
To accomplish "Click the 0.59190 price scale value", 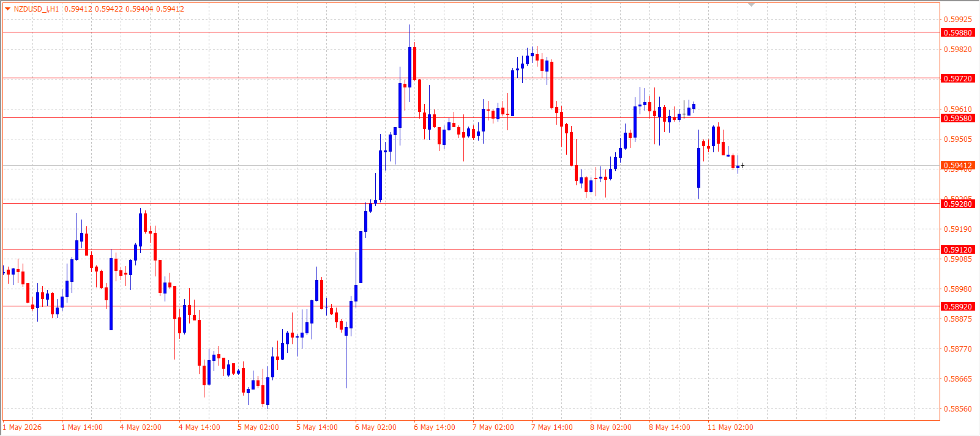I will coord(958,229).
